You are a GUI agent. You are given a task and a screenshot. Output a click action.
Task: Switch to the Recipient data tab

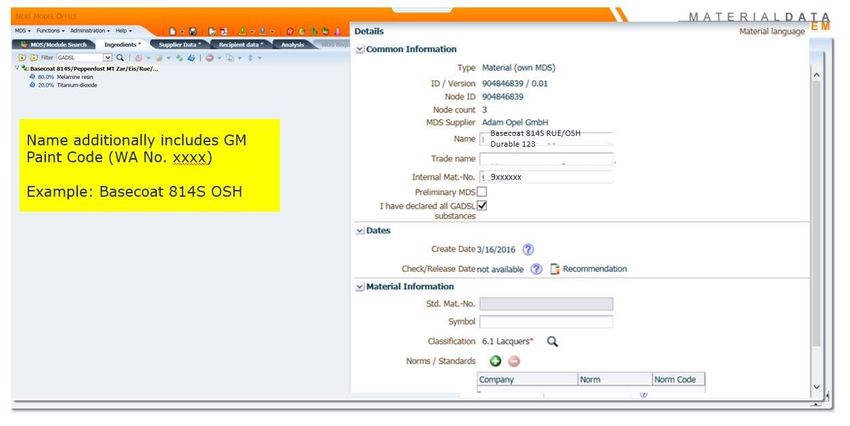(241, 44)
